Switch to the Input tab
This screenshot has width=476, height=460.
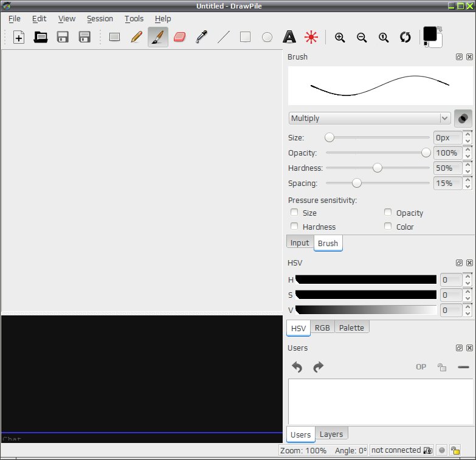[300, 242]
